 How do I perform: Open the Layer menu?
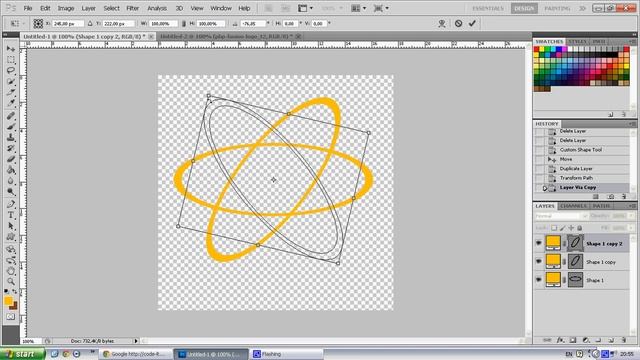pyautogui.click(x=88, y=8)
